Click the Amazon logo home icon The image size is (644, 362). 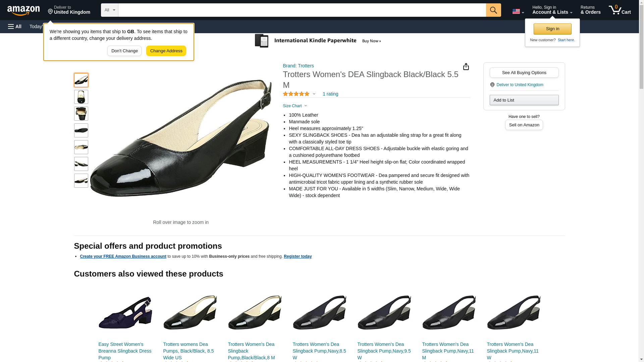[x=23, y=10]
